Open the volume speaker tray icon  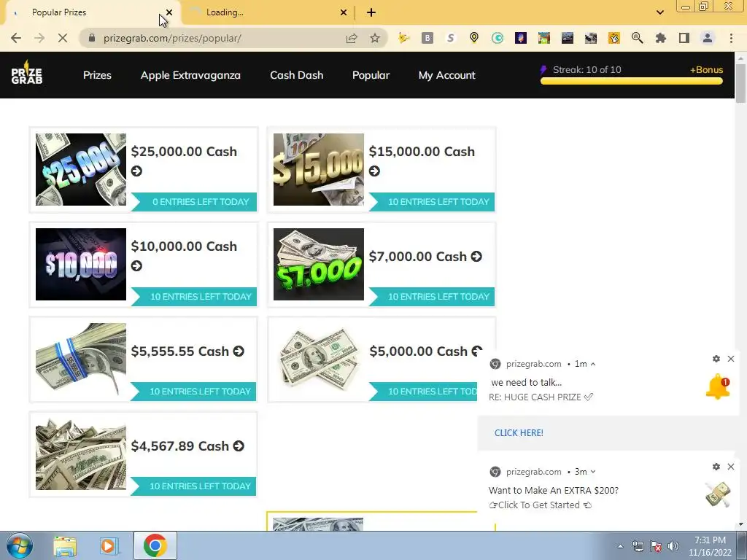point(673,546)
